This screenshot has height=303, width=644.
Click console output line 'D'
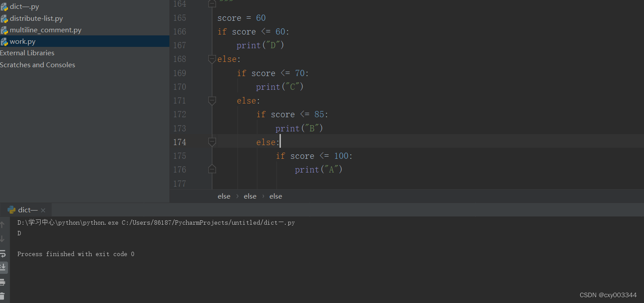19,233
